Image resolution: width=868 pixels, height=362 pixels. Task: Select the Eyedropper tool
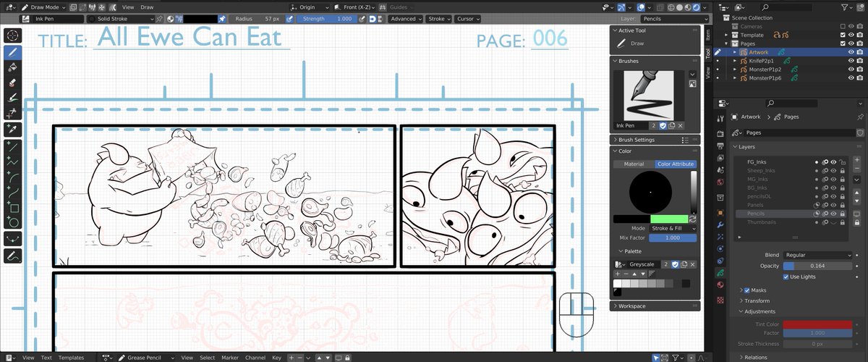(x=13, y=130)
